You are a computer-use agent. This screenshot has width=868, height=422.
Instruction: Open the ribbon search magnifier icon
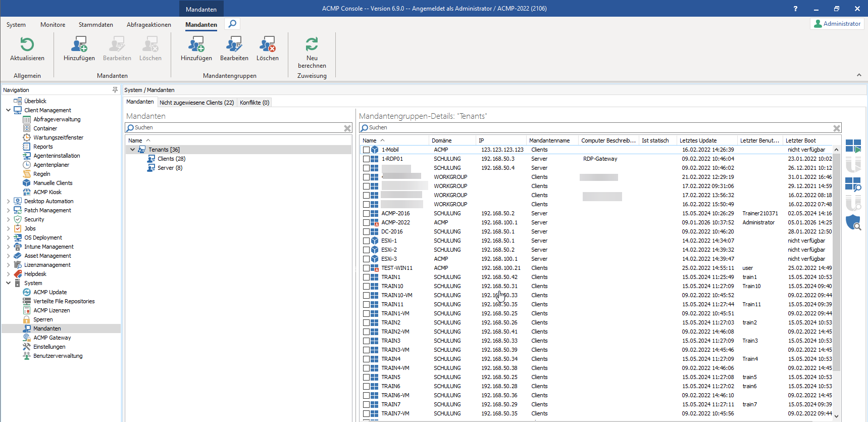[232, 24]
